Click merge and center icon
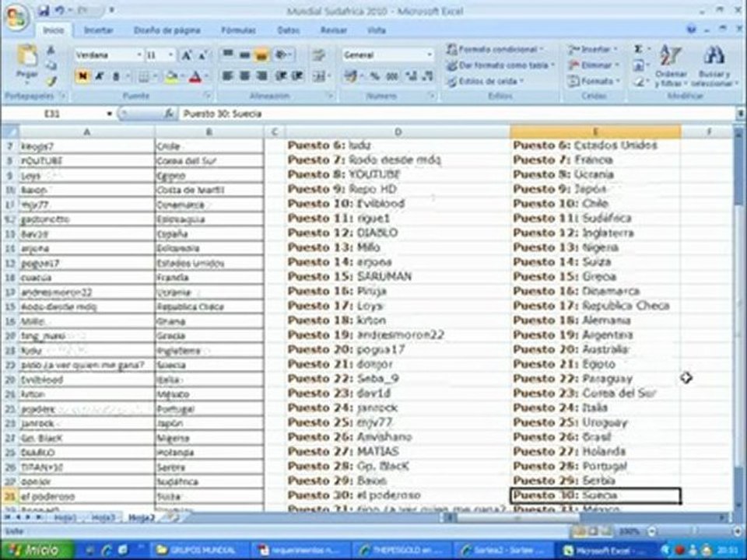The height and width of the screenshot is (560, 747). (x=321, y=75)
